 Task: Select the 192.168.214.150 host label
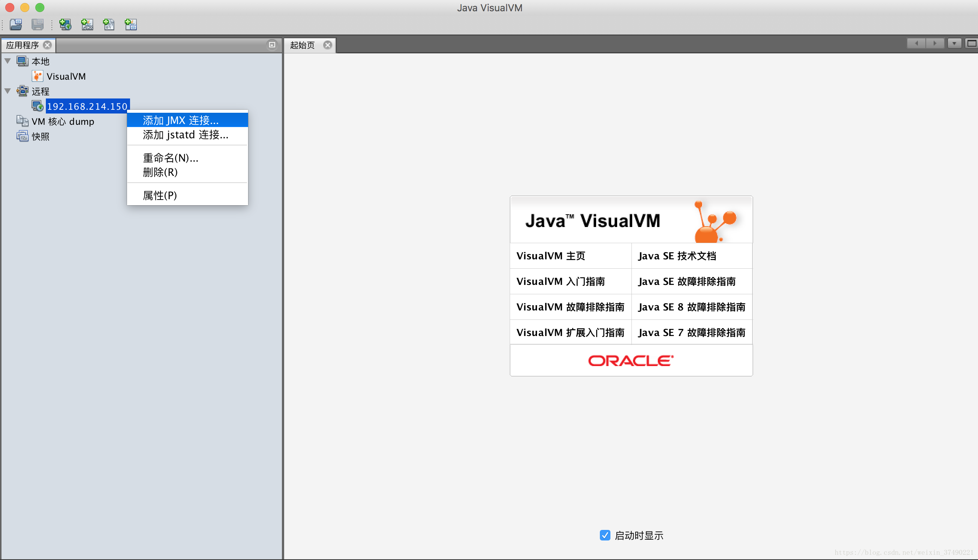point(87,106)
